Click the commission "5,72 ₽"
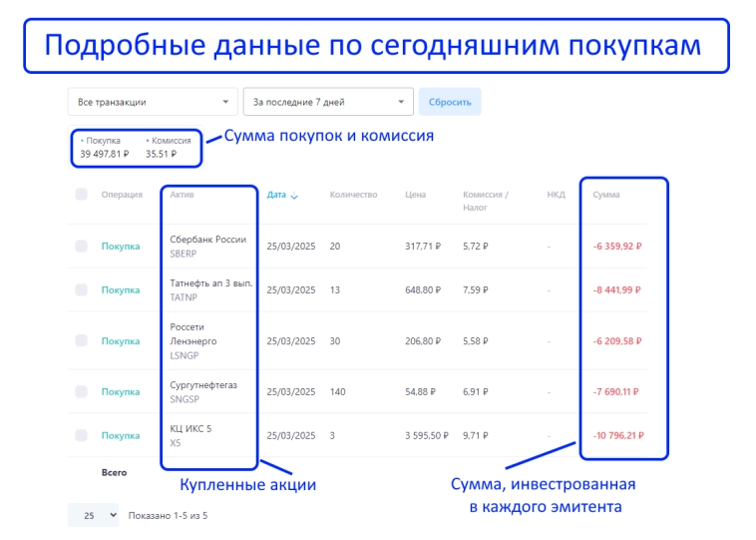The width and height of the screenshot is (756, 540). click(476, 247)
